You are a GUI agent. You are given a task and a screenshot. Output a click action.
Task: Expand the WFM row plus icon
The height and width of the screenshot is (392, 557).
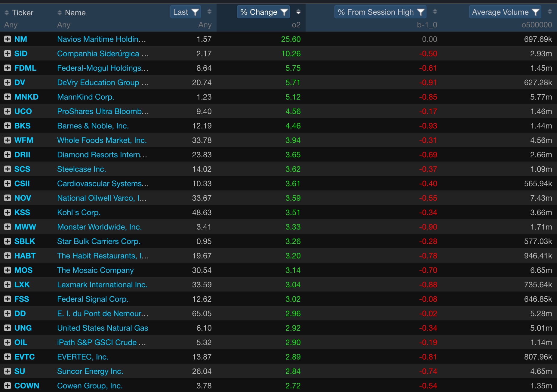click(x=8, y=140)
